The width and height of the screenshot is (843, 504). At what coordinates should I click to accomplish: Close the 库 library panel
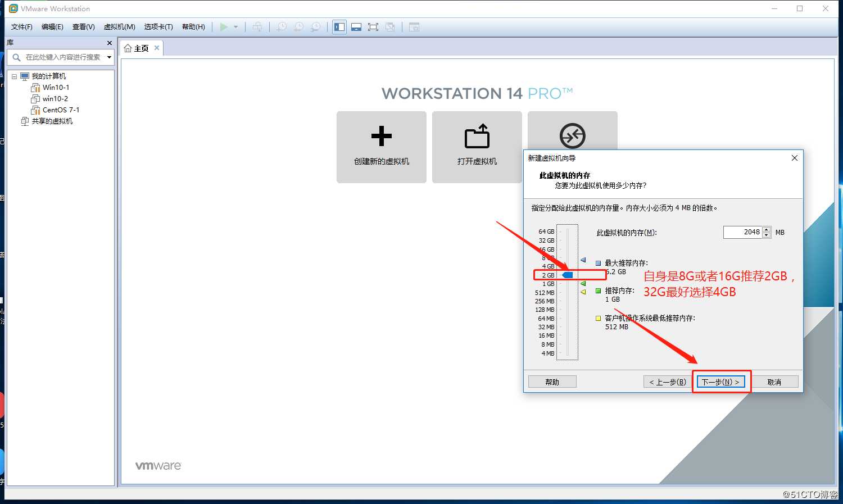[x=110, y=43]
